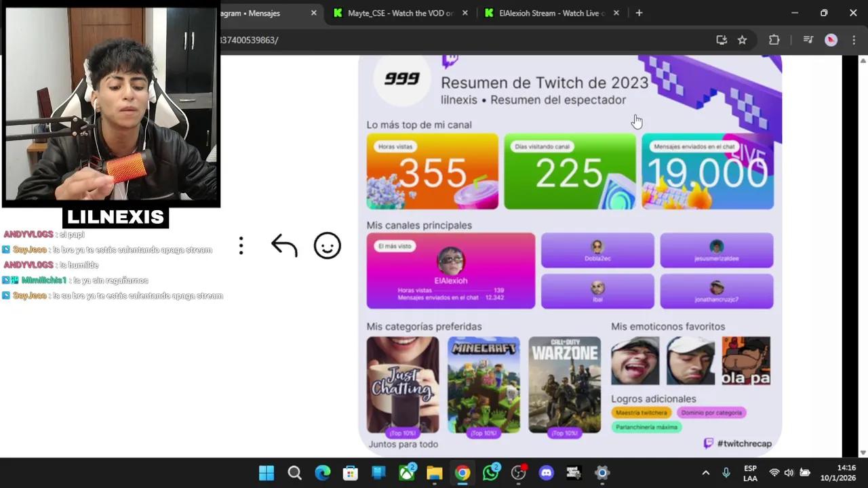Click the 'Dominio por categoría' badge
This screenshot has height=488, width=868.
click(711, 413)
